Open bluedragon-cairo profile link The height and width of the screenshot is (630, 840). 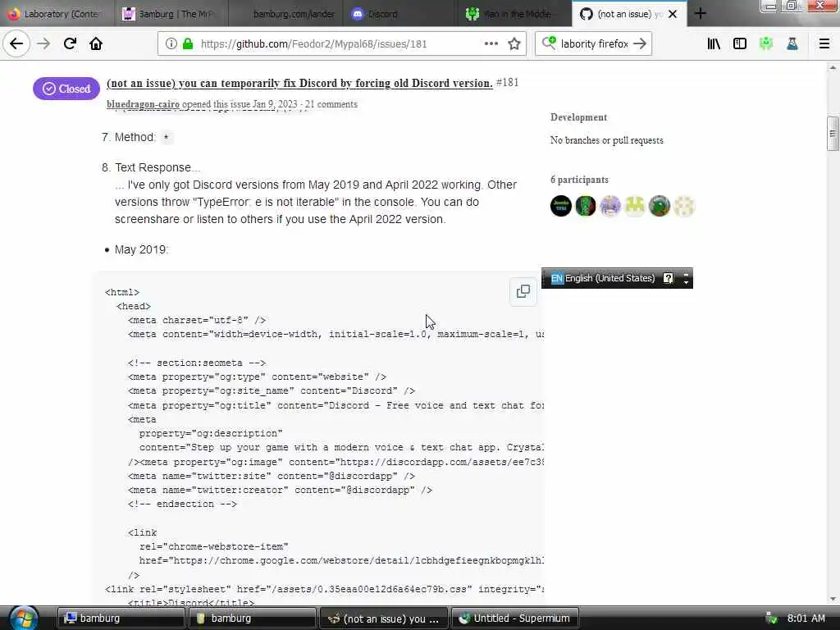[x=143, y=104]
